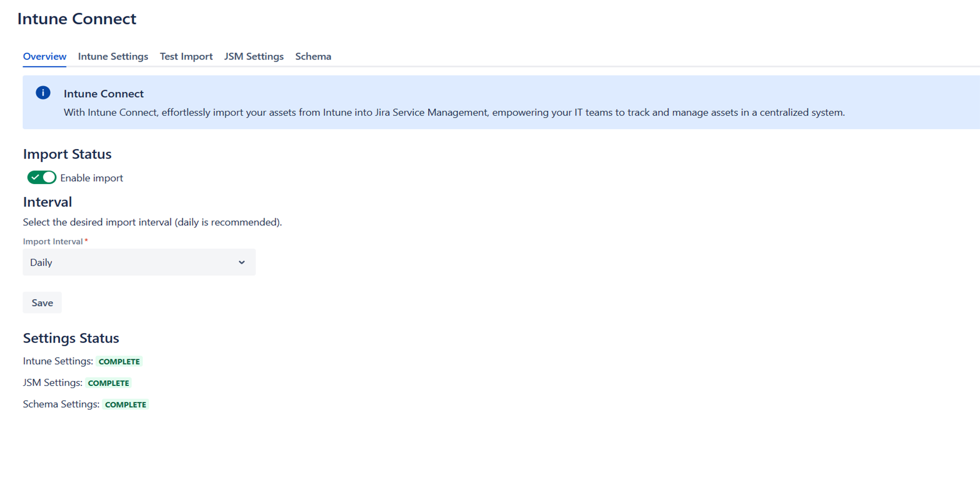Switch to the Overview tab
Screen dimensions: 980x479
pos(45,56)
